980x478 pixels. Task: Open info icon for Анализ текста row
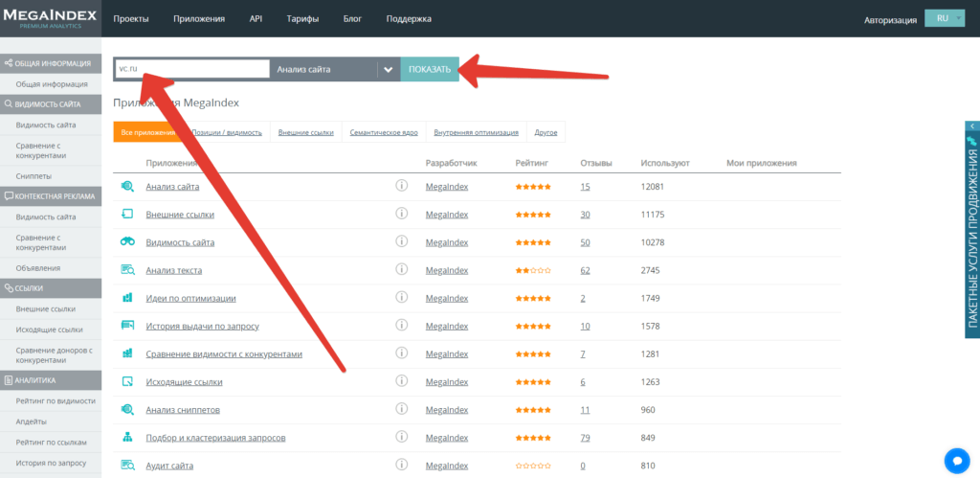[x=402, y=269]
